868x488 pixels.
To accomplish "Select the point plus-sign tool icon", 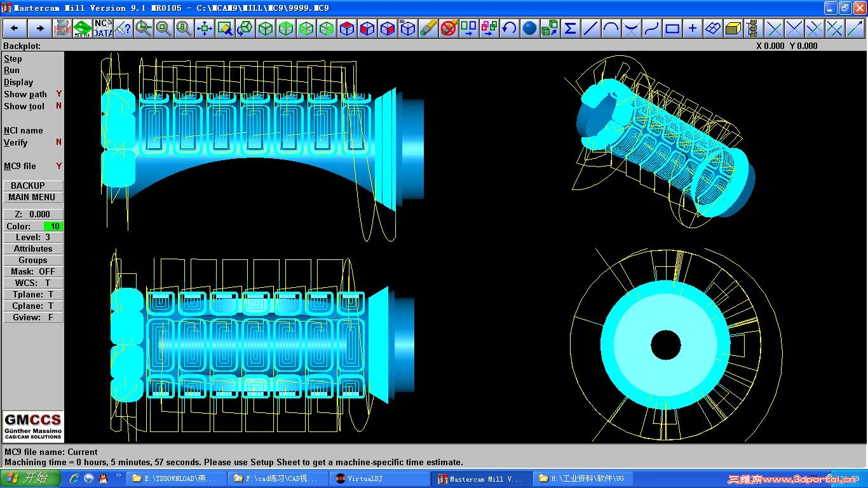I will pos(693,29).
